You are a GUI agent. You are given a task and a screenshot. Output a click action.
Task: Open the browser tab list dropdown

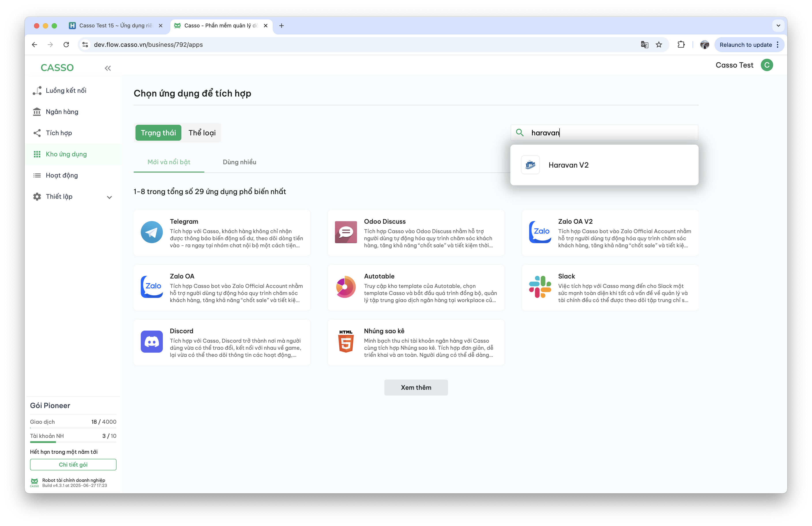(778, 26)
